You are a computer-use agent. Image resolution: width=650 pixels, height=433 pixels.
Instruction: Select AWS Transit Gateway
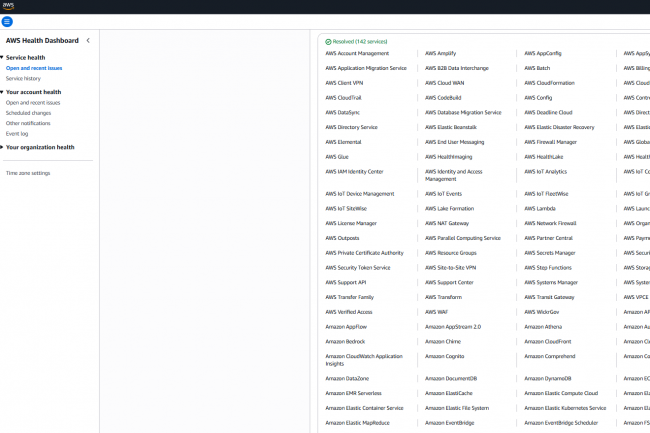point(549,297)
